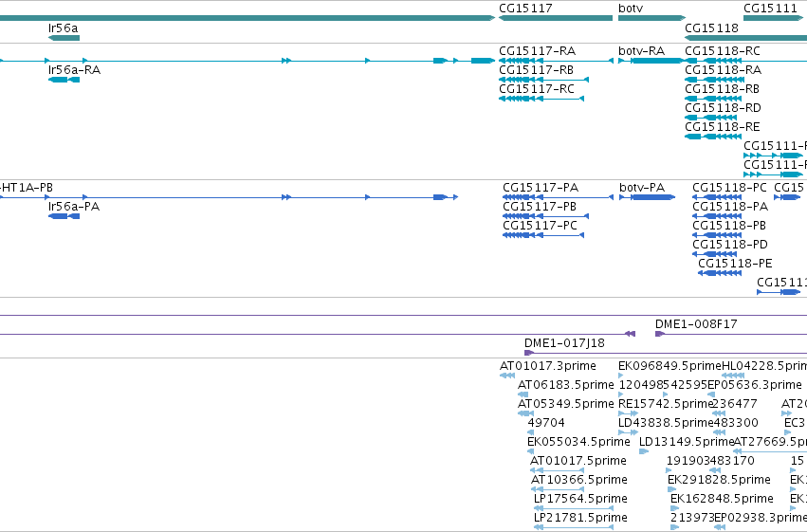The image size is (807, 532).
Task: Select the AT01017.5prime EST label
Action: click(x=578, y=462)
